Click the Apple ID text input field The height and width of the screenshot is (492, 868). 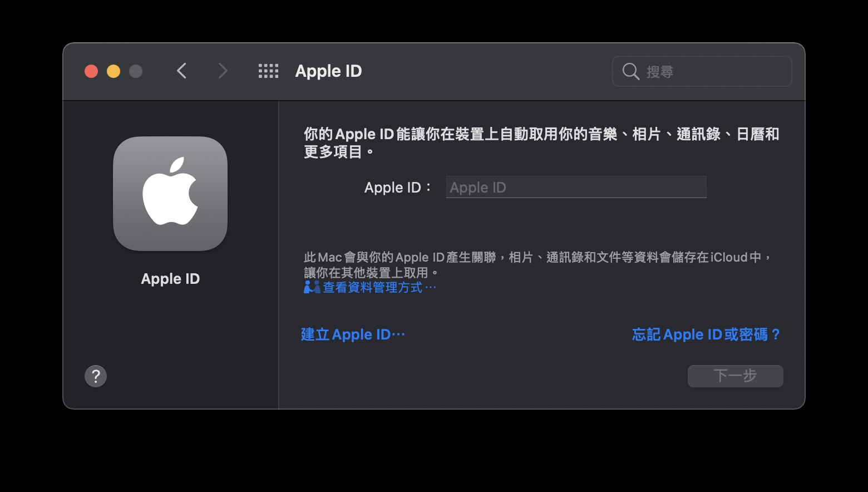point(576,187)
